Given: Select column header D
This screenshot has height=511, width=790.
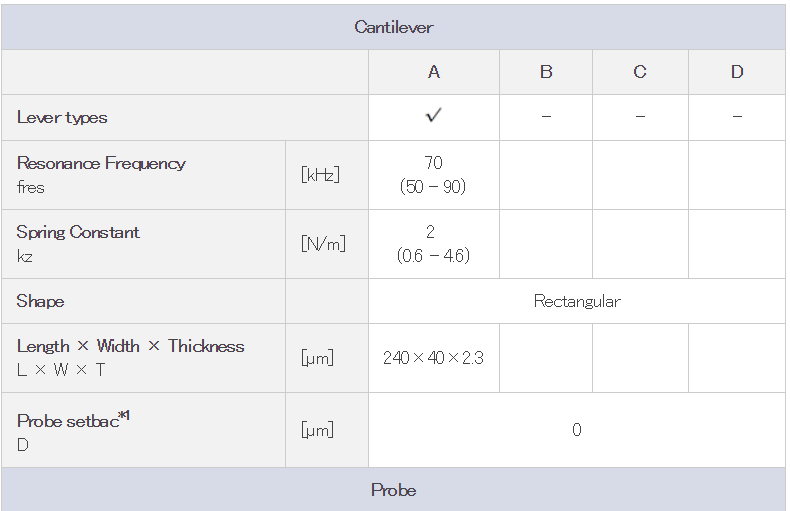Looking at the screenshot, I should click(737, 72).
